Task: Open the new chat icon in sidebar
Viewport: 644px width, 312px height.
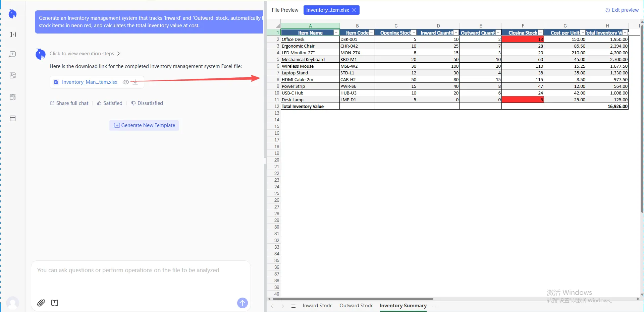Action: 13,54
